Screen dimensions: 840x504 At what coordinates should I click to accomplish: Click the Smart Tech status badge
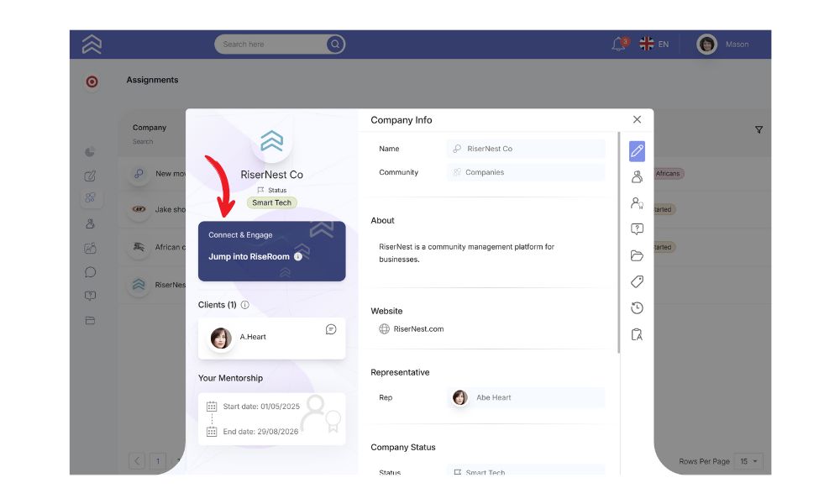(x=271, y=202)
